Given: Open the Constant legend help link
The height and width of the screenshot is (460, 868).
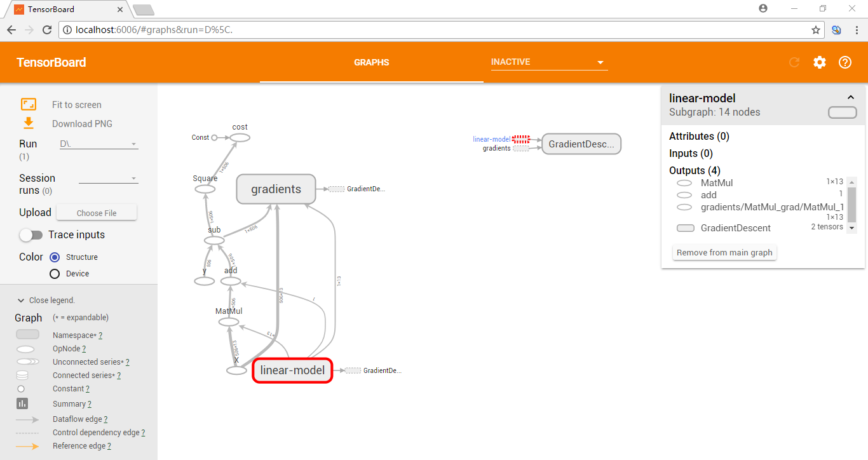Looking at the screenshot, I should (88, 389).
